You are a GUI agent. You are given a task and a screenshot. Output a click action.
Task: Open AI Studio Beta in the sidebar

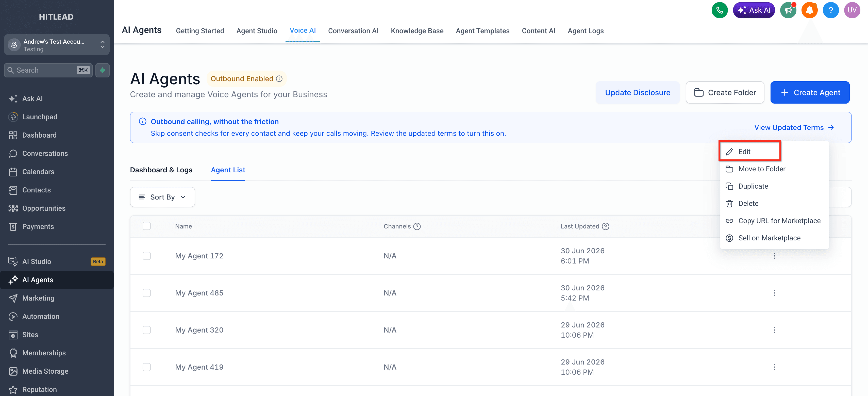coord(57,261)
